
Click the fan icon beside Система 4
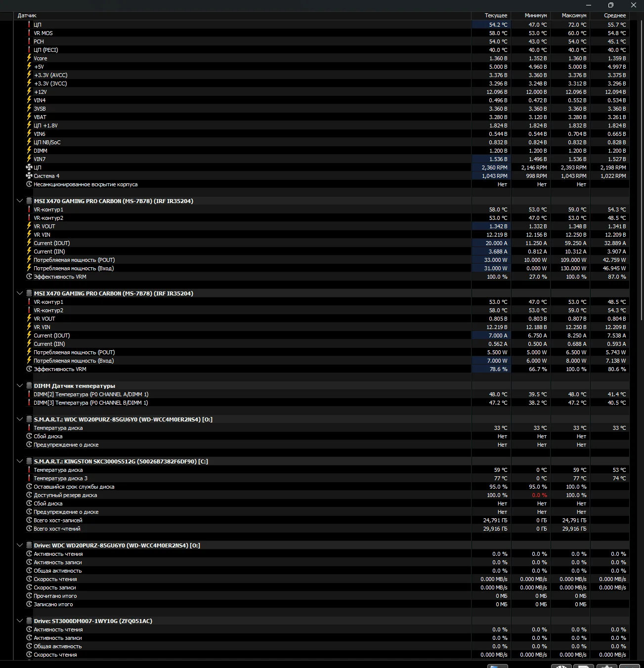(29, 176)
